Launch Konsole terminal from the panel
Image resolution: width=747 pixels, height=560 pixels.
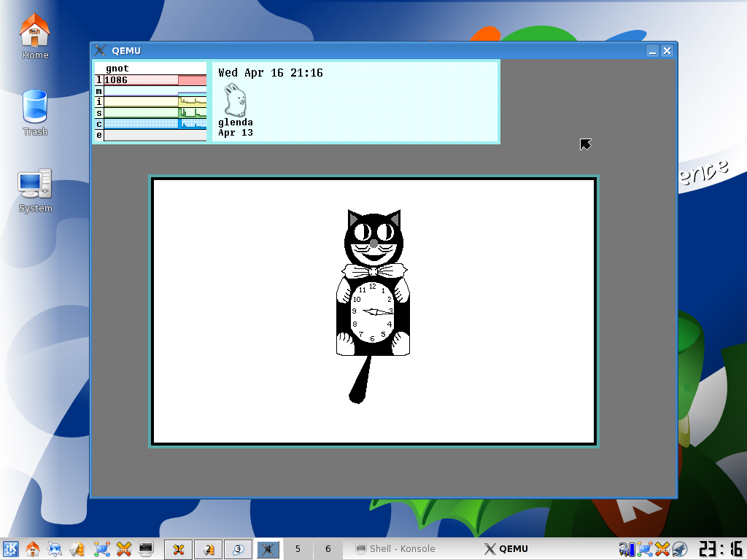tap(146, 549)
